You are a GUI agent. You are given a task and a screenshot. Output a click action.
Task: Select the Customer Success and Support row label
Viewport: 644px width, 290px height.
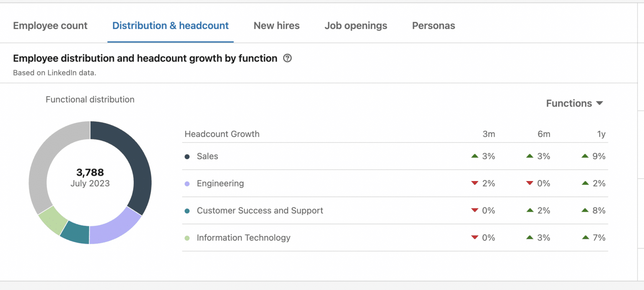[260, 210]
